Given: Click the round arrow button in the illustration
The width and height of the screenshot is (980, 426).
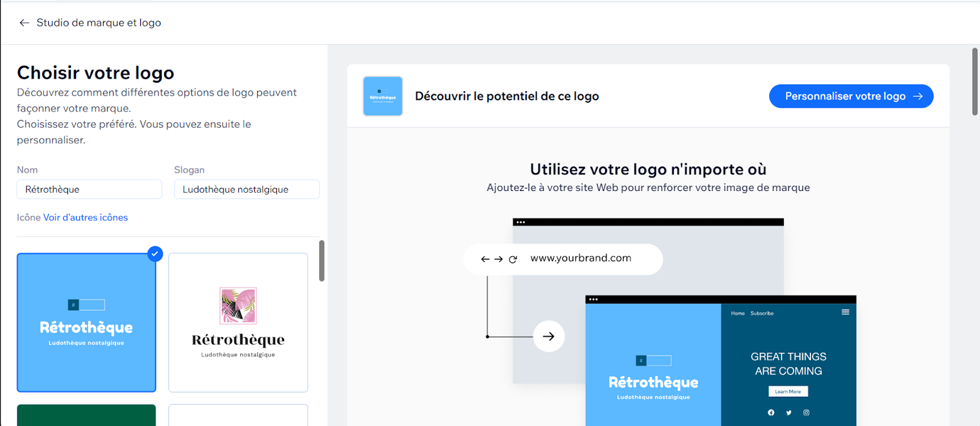Looking at the screenshot, I should point(548,336).
